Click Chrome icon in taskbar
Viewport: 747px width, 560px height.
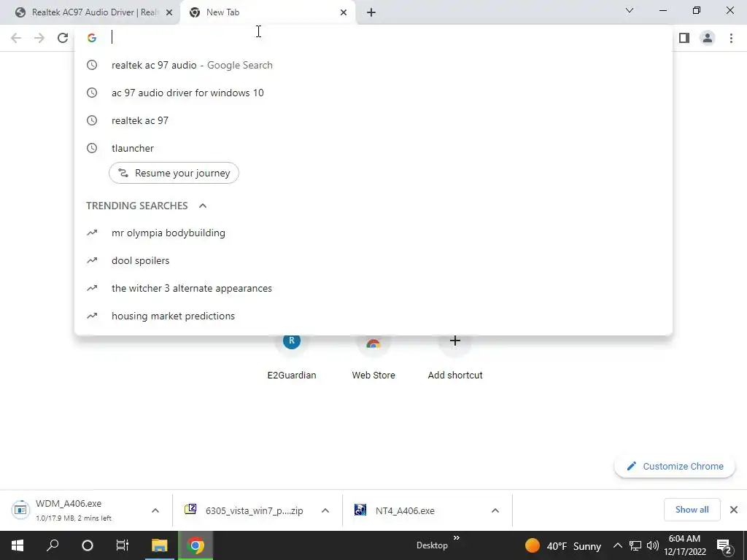click(x=196, y=545)
